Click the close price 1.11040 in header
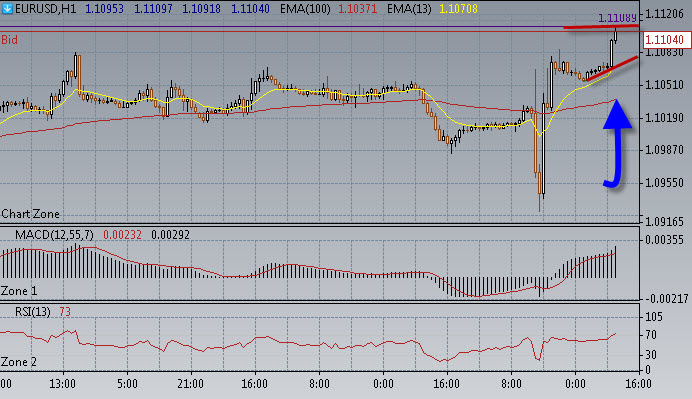Image resolution: width=692 pixels, height=399 pixels. tap(250, 9)
